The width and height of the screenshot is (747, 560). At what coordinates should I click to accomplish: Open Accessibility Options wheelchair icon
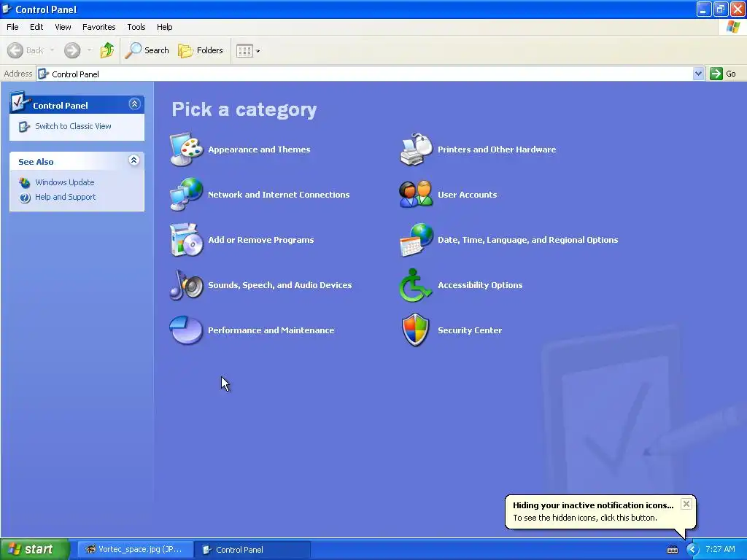(416, 285)
